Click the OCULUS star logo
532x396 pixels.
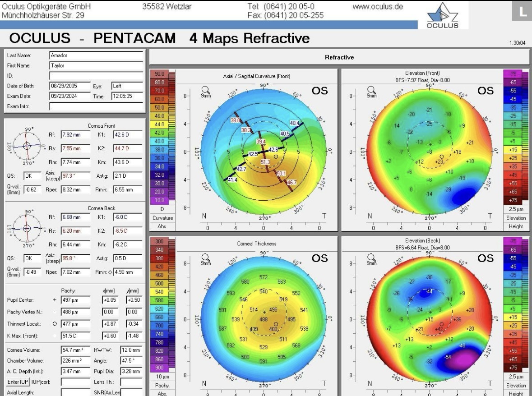pos(442,15)
